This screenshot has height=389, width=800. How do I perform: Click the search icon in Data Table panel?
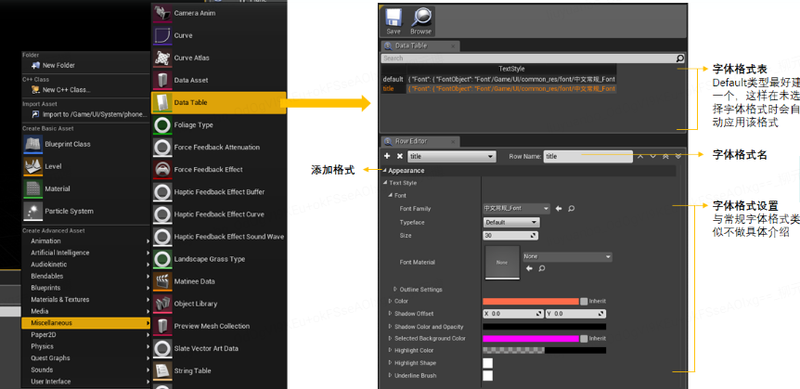(x=680, y=58)
